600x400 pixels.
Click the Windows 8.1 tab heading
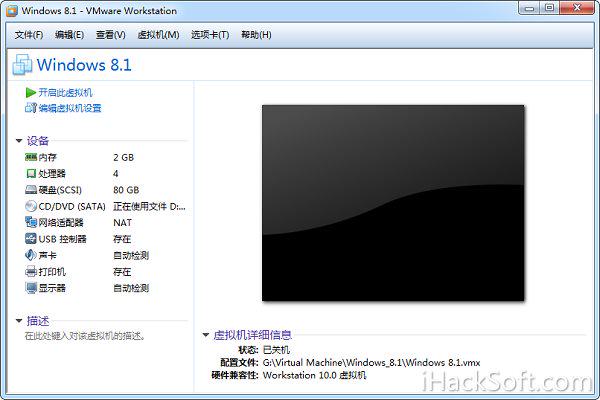(84, 65)
